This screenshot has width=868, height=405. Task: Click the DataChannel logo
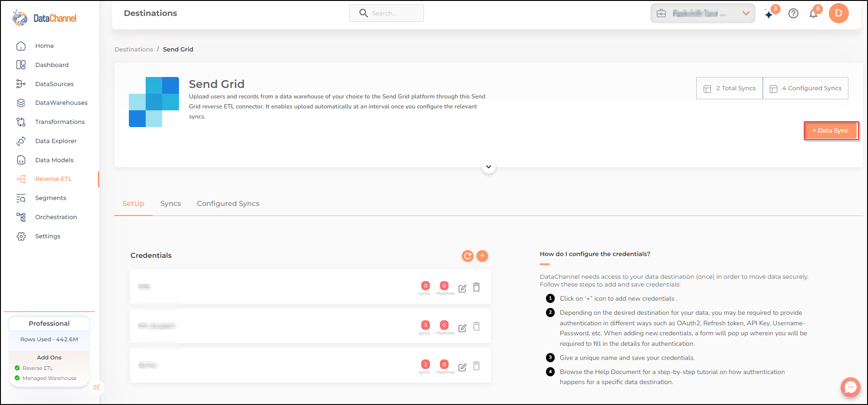click(x=44, y=18)
